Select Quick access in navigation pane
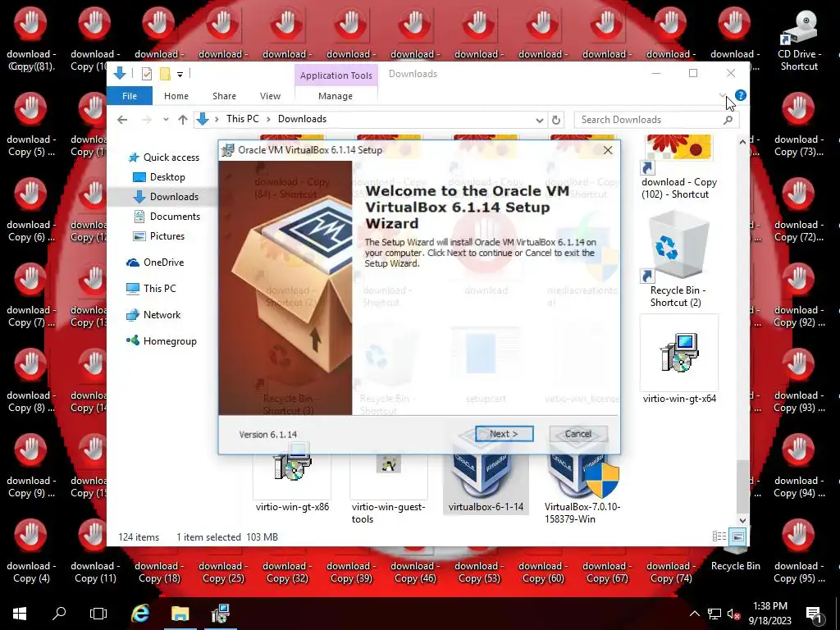The image size is (840, 630). [171, 157]
